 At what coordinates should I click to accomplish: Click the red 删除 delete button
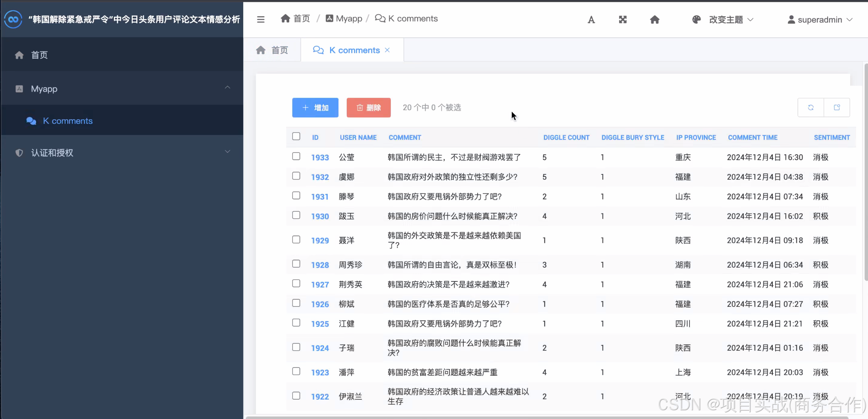pos(369,108)
